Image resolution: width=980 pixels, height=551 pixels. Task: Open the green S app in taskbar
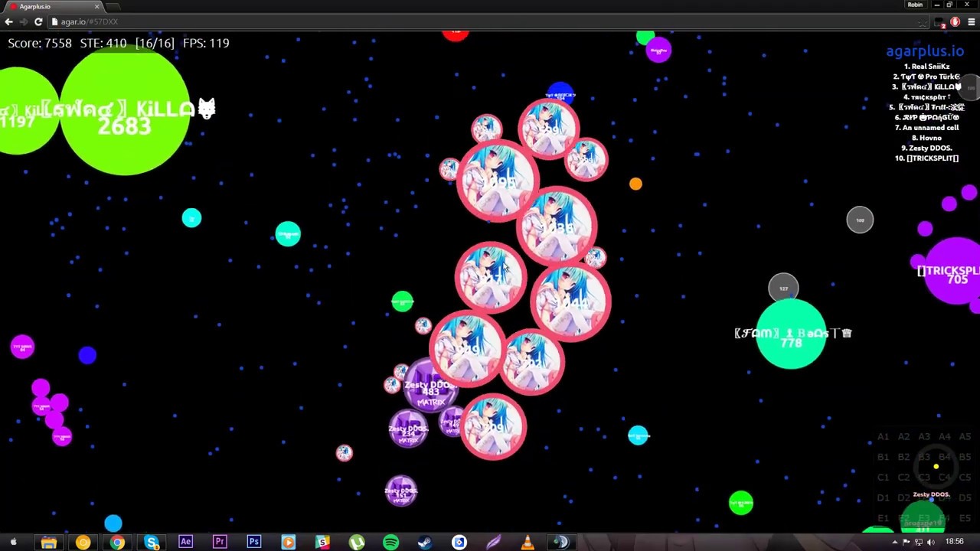click(322, 543)
